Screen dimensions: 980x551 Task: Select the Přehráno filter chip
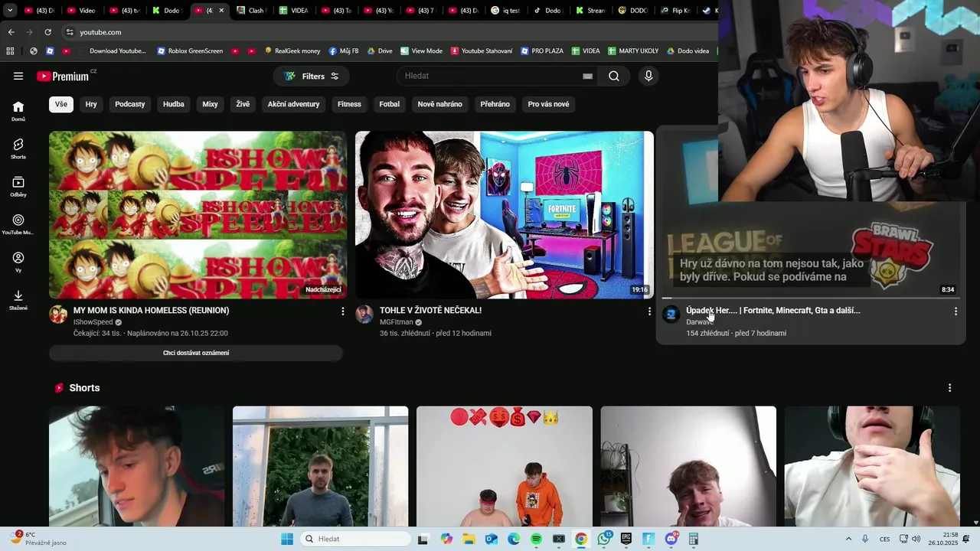pyautogui.click(x=495, y=104)
